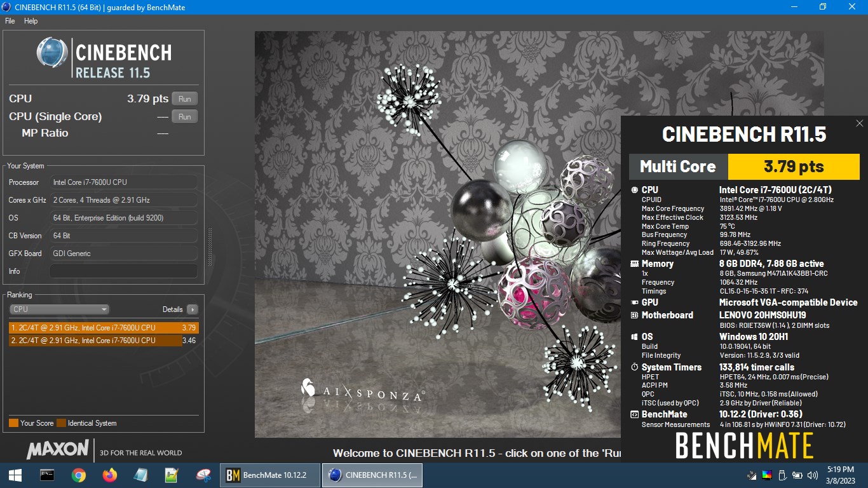Click the network status tray icon
The height and width of the screenshot is (488, 868).
click(752, 475)
